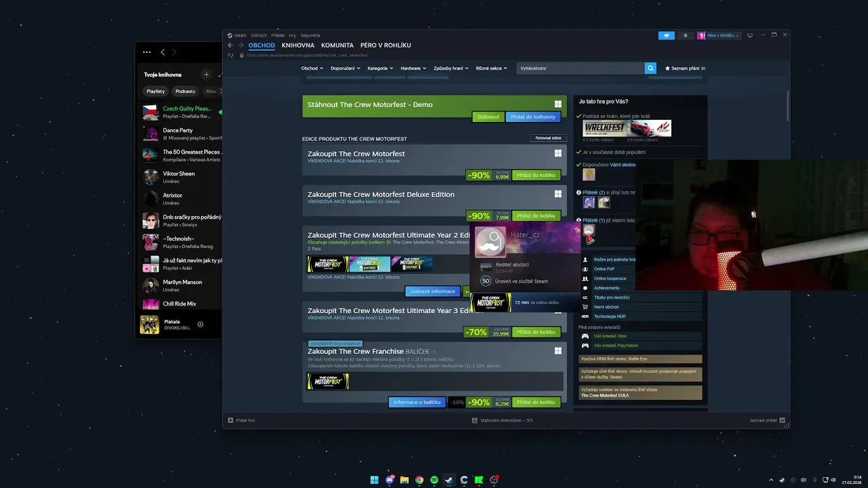Add The Crew Motorfest 6,99€ to cart
Screen dimensions: 868x488
click(536, 175)
